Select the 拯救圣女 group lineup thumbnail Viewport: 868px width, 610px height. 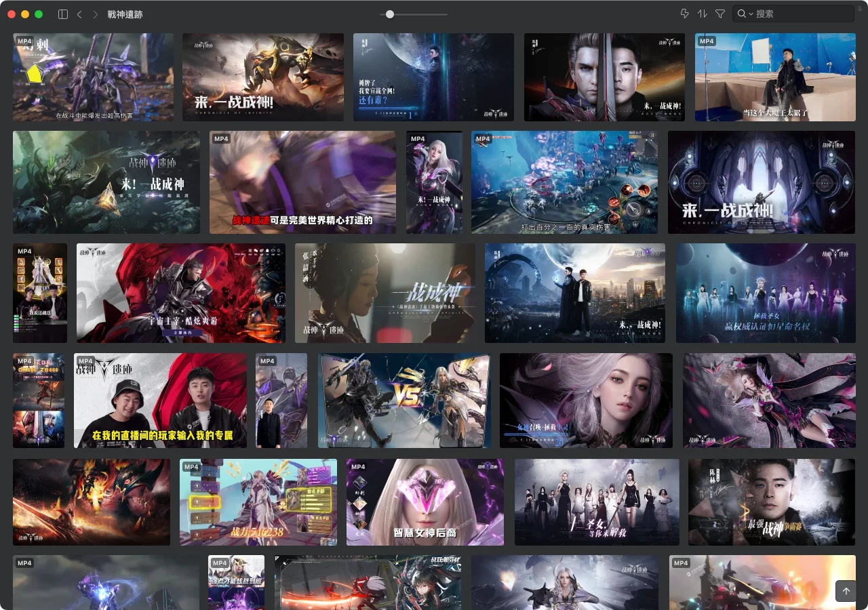pos(765,293)
